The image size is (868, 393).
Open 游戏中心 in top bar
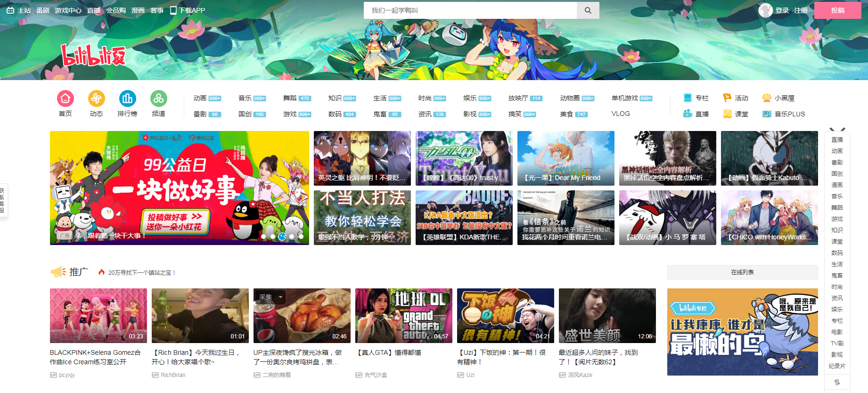(x=68, y=10)
